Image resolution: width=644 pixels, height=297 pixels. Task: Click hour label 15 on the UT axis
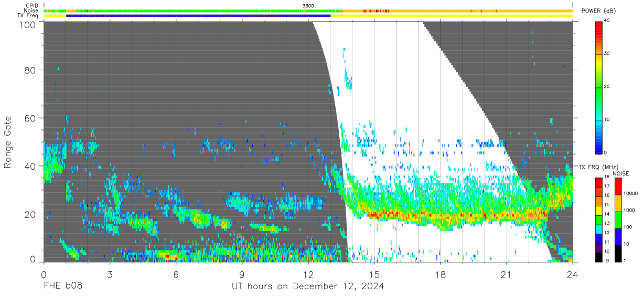pos(374,274)
